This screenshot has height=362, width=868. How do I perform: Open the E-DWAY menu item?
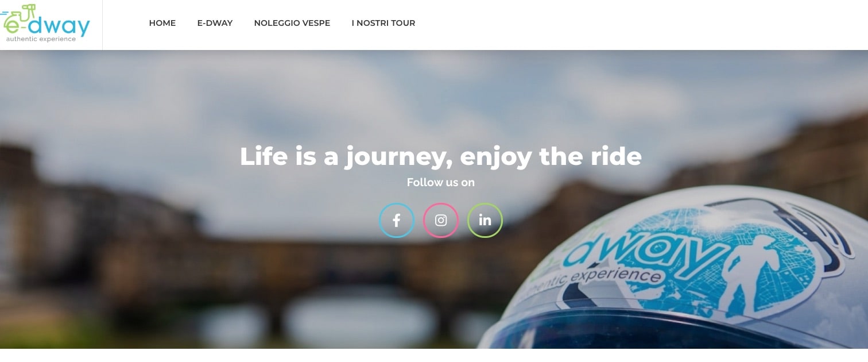tap(215, 23)
